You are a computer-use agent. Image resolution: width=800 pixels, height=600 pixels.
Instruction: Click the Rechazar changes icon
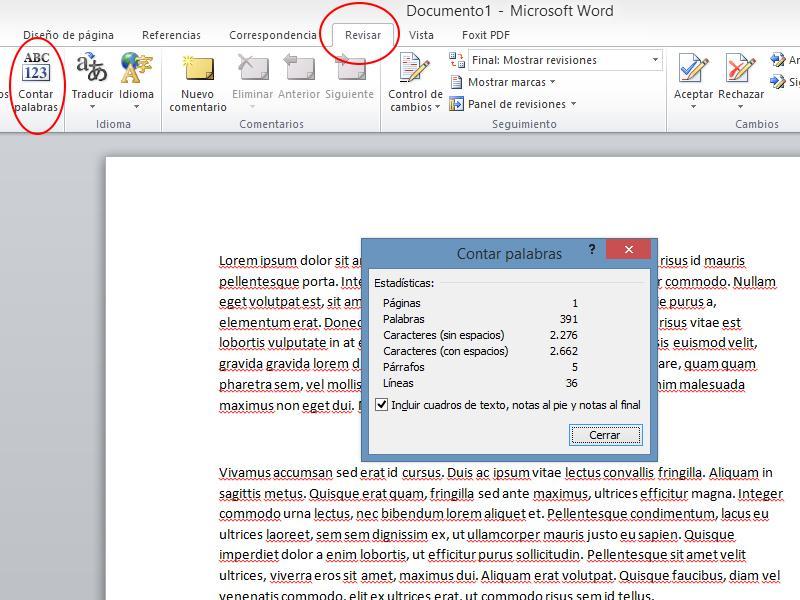click(x=741, y=68)
